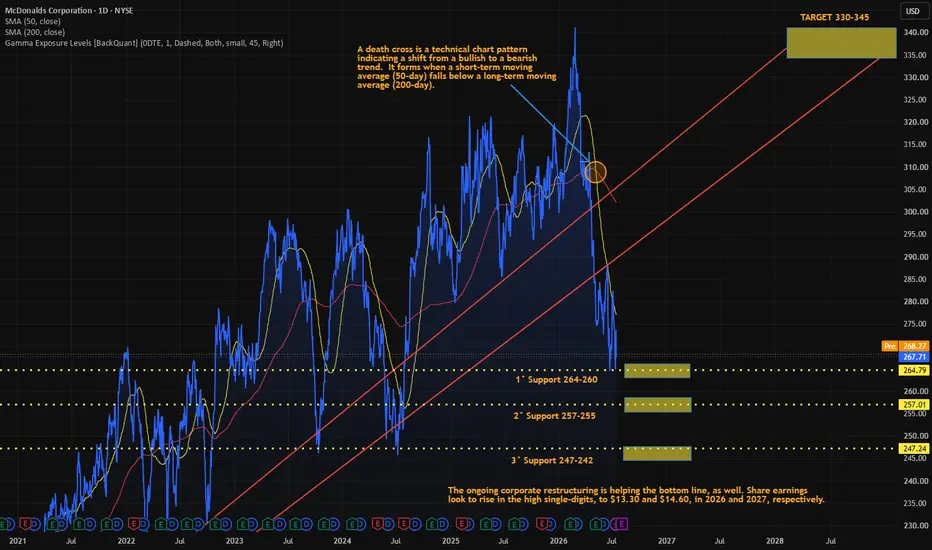Click the red earnings marker in early 2026

click(541, 524)
